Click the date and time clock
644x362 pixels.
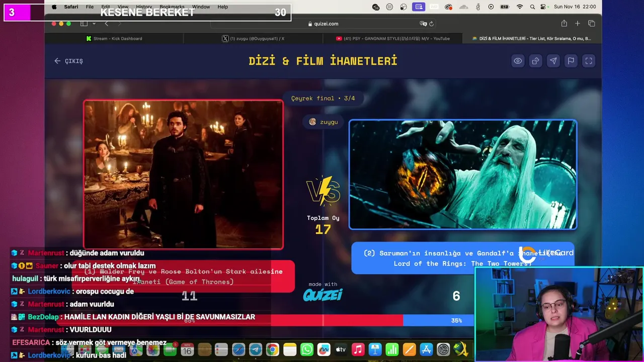coord(575,7)
